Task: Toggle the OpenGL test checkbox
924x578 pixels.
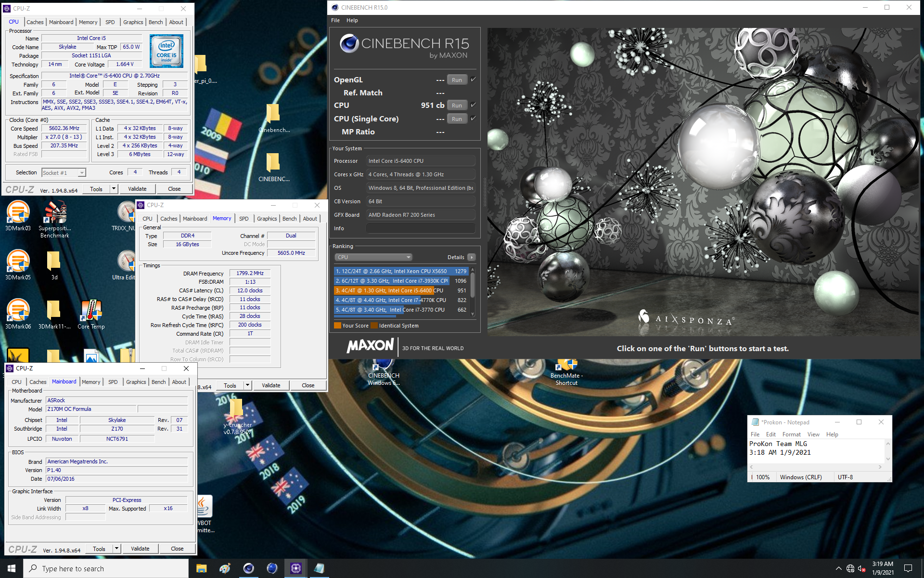Action: (473, 79)
